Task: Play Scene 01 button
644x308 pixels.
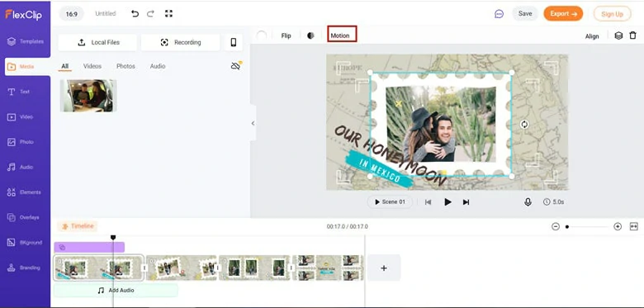Action: tap(390, 202)
